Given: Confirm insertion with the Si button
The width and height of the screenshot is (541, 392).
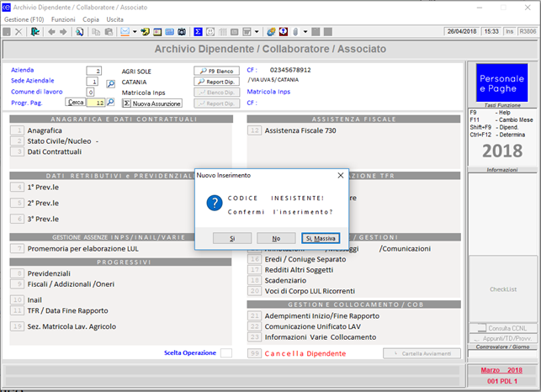Looking at the screenshot, I should pos(232,238).
